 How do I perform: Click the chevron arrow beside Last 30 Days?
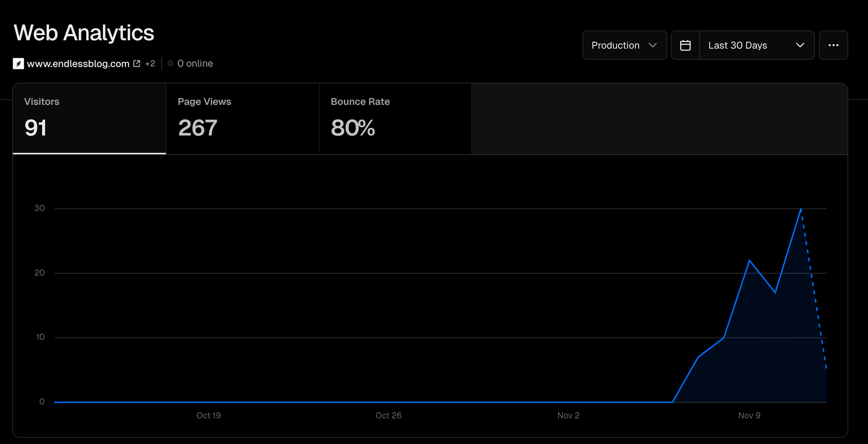(800, 45)
